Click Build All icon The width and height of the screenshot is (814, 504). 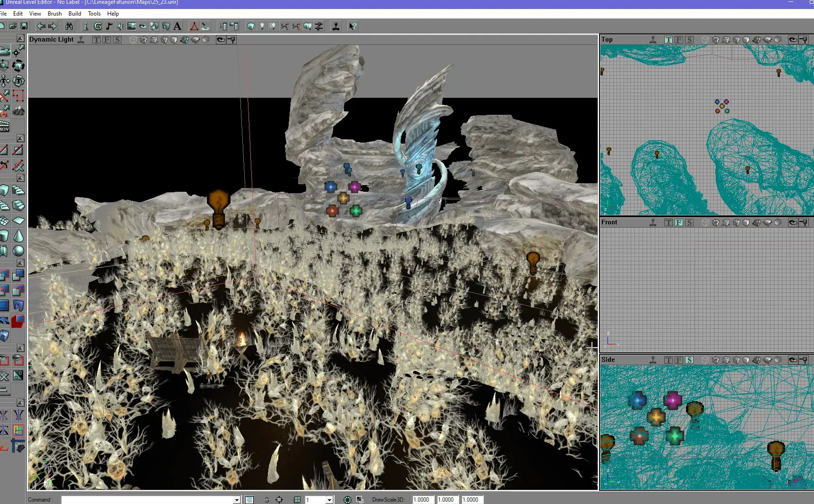[x=308, y=26]
